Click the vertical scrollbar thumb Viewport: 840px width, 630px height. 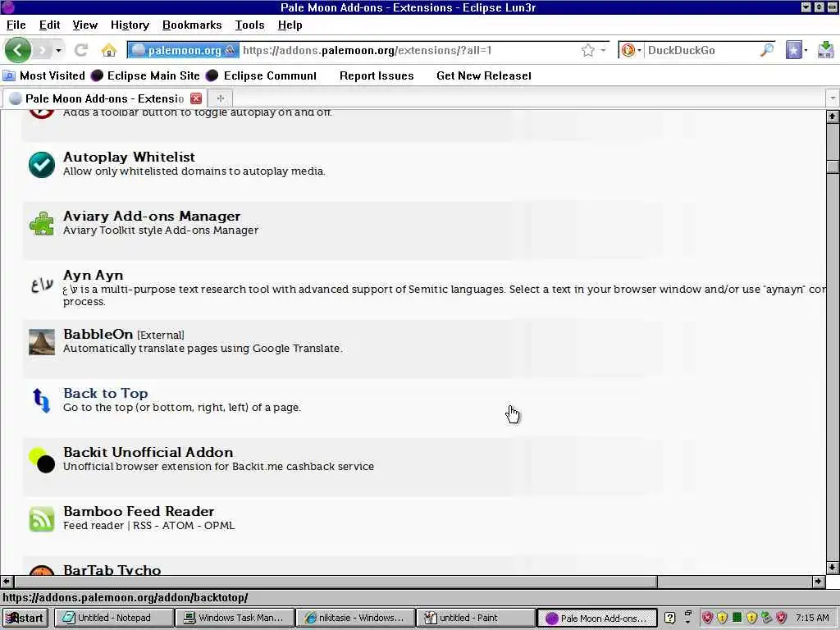(832, 167)
